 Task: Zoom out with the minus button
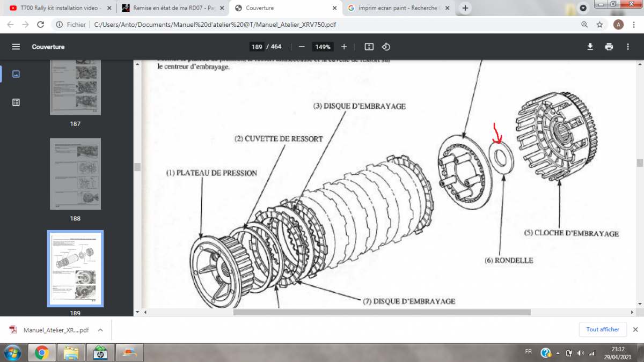(x=302, y=47)
